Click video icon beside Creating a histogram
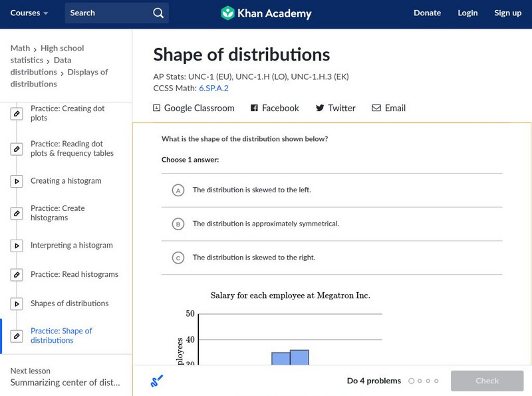Viewport: 532px width, 396px height. point(17,181)
